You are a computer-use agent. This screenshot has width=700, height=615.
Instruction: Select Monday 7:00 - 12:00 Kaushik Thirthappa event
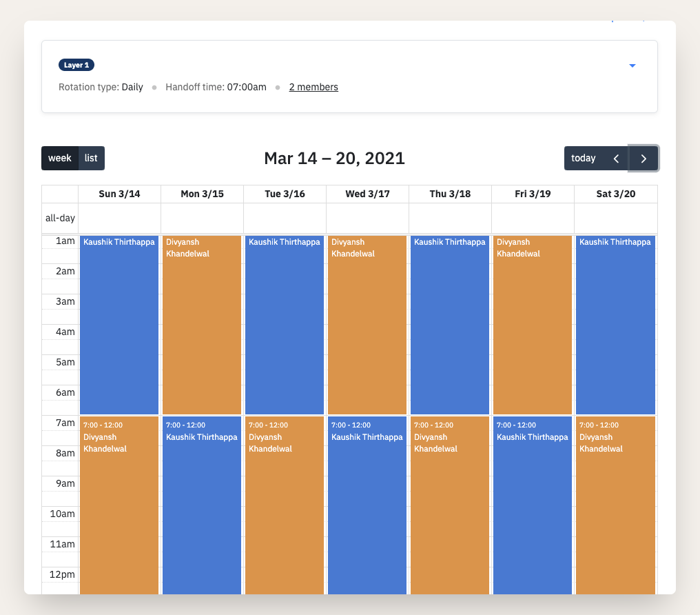[x=202, y=505]
